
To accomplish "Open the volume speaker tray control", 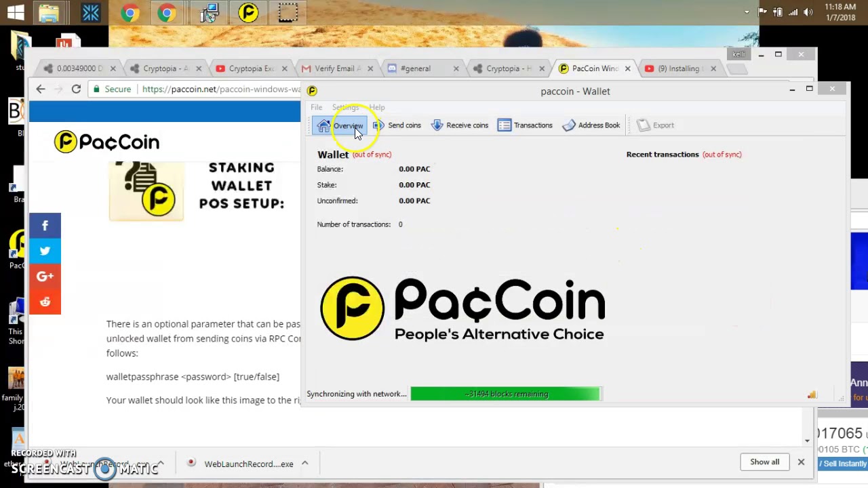I will [808, 12].
